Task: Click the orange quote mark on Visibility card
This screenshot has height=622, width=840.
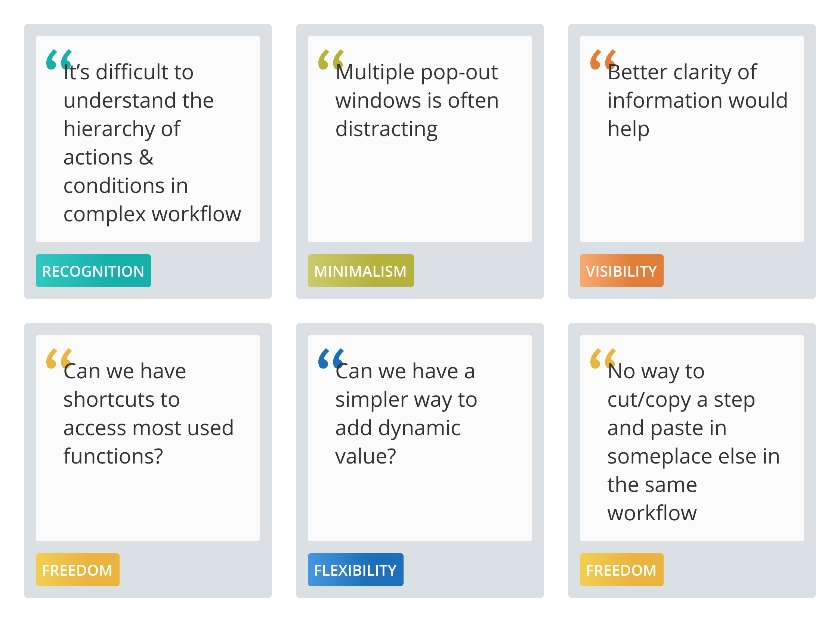Action: click(603, 59)
